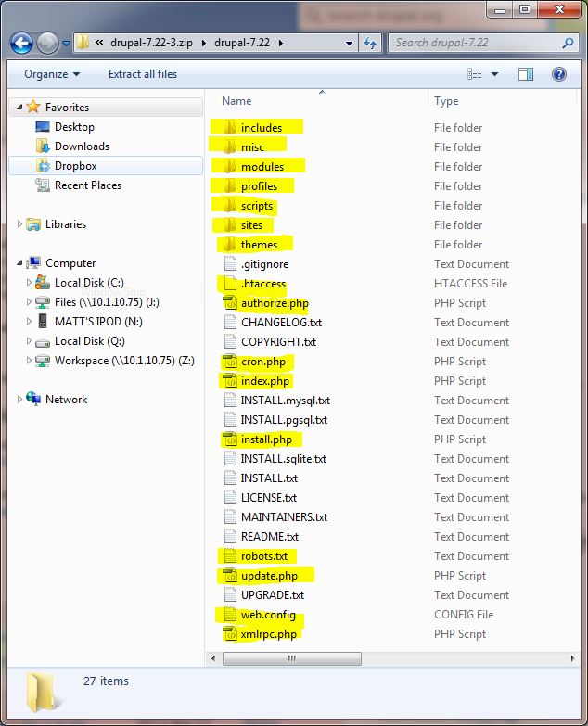Screen dimensions: 588x726
Task: Click the Refresh button beside address bar
Action: tap(370, 44)
